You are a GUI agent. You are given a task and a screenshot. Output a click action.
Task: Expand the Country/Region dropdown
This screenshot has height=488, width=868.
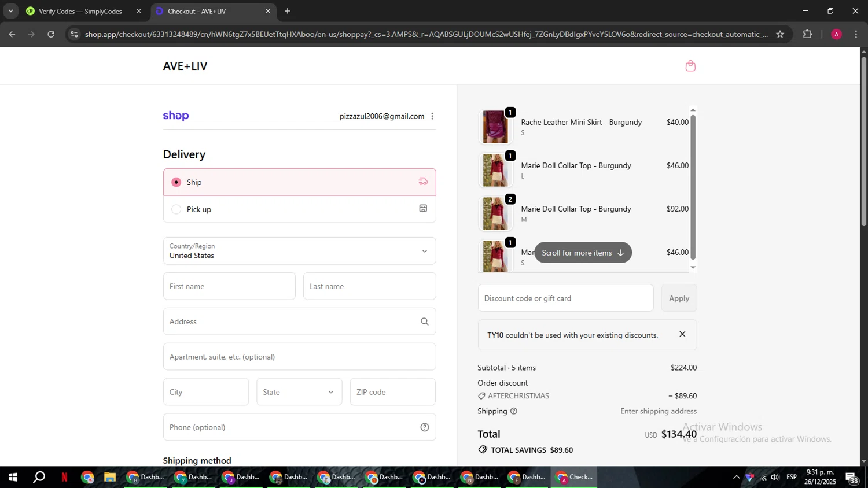[299, 251]
